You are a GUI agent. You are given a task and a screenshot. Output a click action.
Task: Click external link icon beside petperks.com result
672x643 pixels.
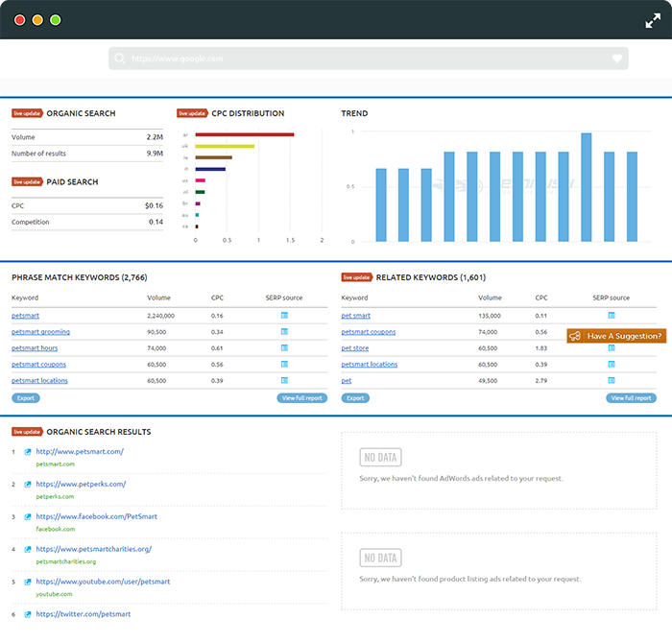[x=28, y=484]
